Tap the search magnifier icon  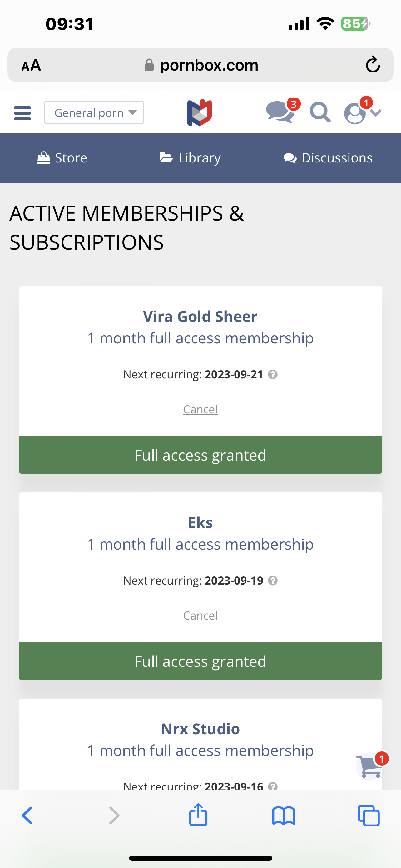click(320, 112)
